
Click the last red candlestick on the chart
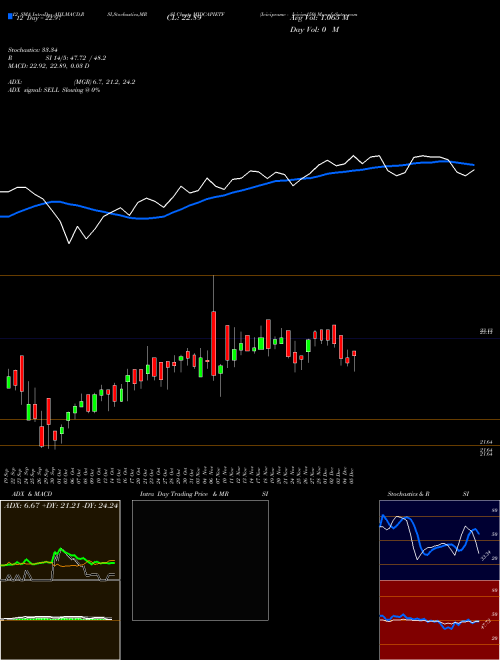coord(354,354)
